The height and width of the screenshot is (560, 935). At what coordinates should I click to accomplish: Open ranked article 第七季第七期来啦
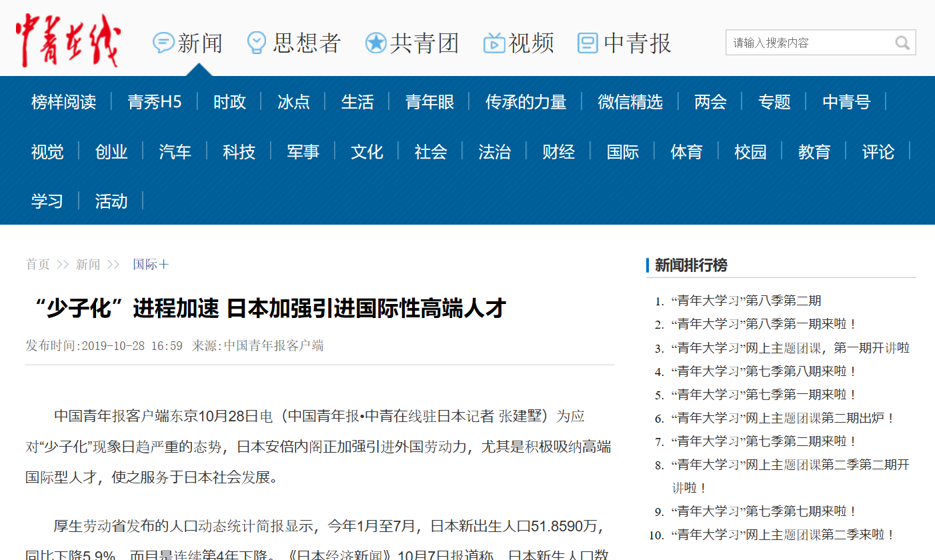(764, 511)
